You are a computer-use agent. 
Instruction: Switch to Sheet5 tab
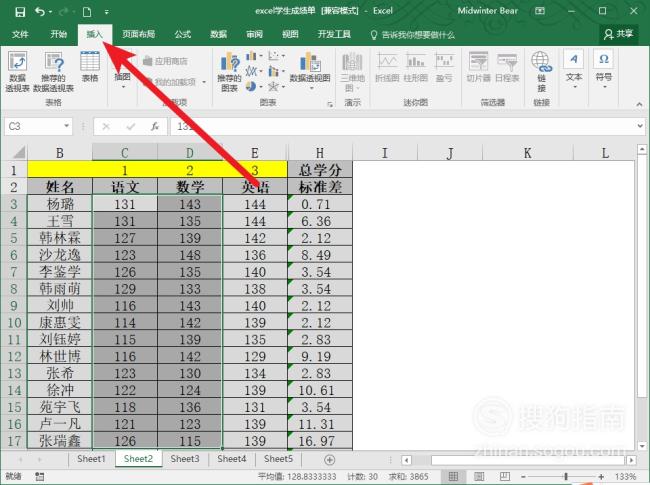pos(279,459)
